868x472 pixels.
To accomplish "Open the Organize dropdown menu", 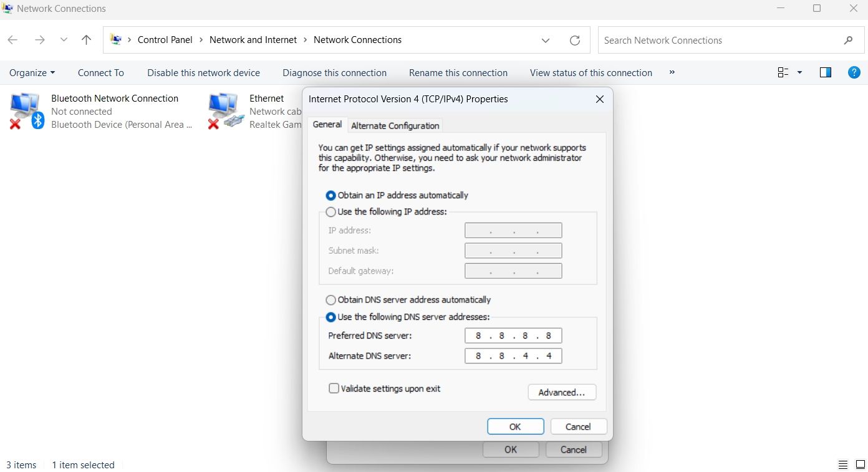I will pyautogui.click(x=32, y=72).
